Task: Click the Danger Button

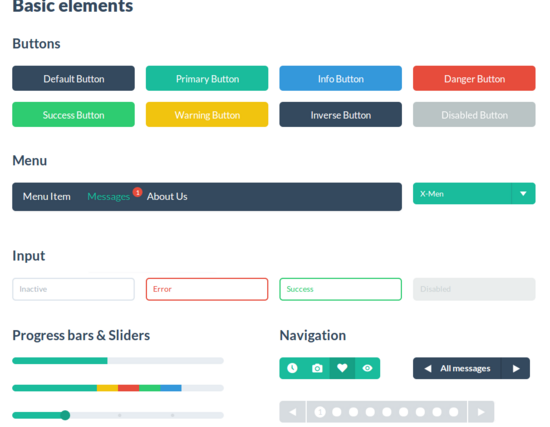Action: pyautogui.click(x=474, y=78)
